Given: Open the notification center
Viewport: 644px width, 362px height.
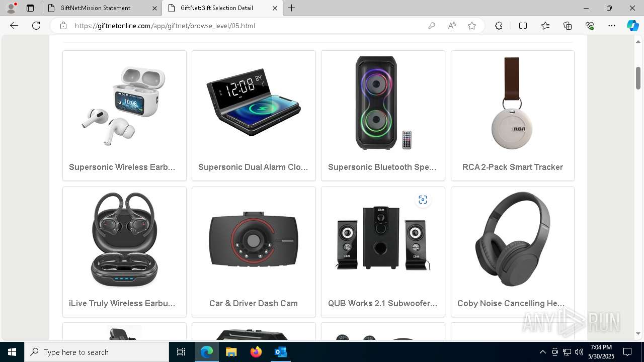Looking at the screenshot, I should point(627,352).
